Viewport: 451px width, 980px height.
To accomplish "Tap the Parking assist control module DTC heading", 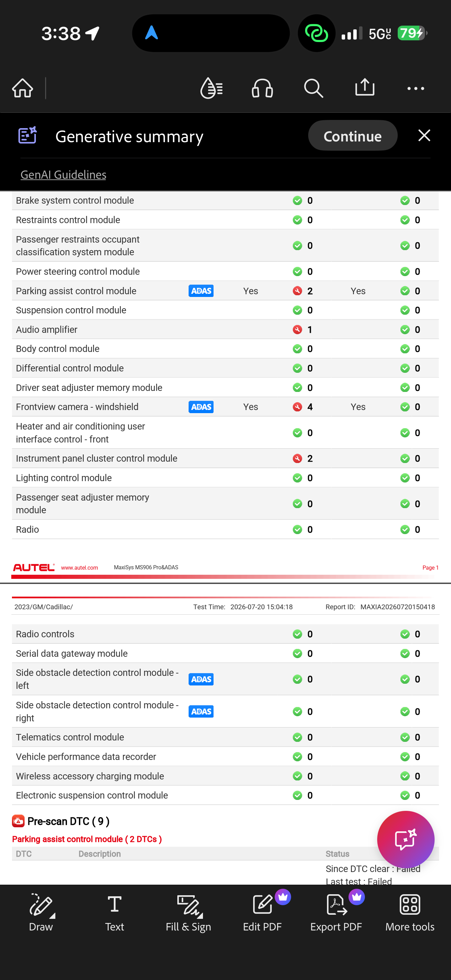I will tap(87, 839).
